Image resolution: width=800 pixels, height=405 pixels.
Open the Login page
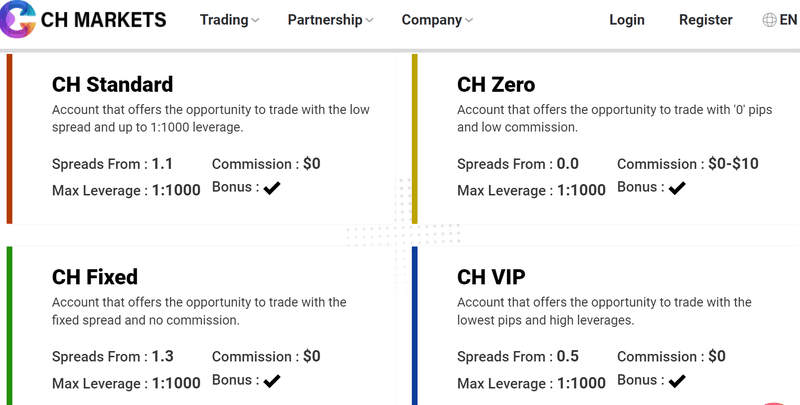[x=627, y=20]
